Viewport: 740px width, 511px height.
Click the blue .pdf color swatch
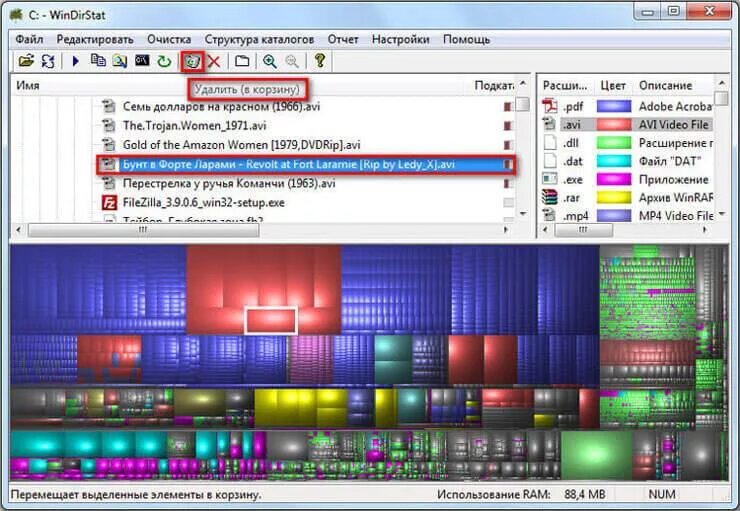click(614, 106)
